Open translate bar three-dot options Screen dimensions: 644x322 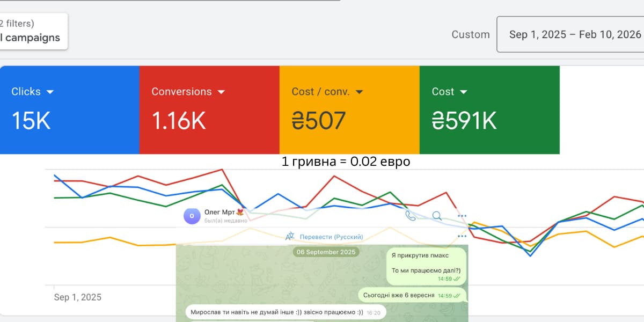pyautogui.click(x=462, y=236)
